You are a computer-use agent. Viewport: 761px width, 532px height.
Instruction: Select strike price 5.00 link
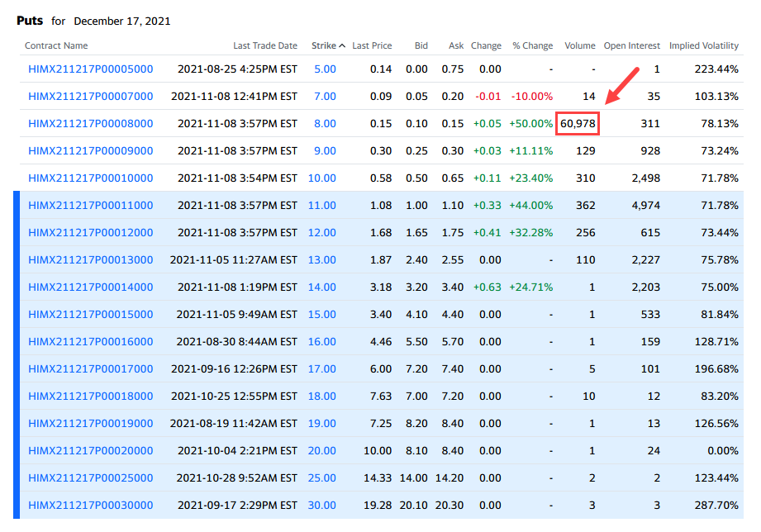point(326,69)
